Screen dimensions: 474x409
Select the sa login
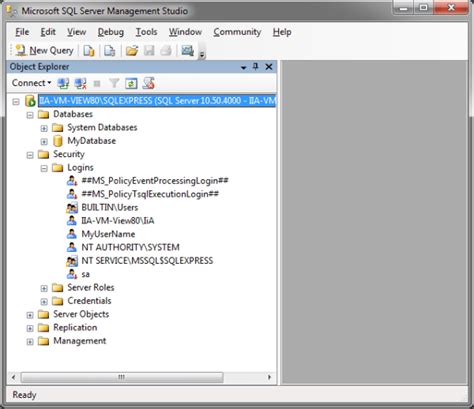click(x=86, y=274)
